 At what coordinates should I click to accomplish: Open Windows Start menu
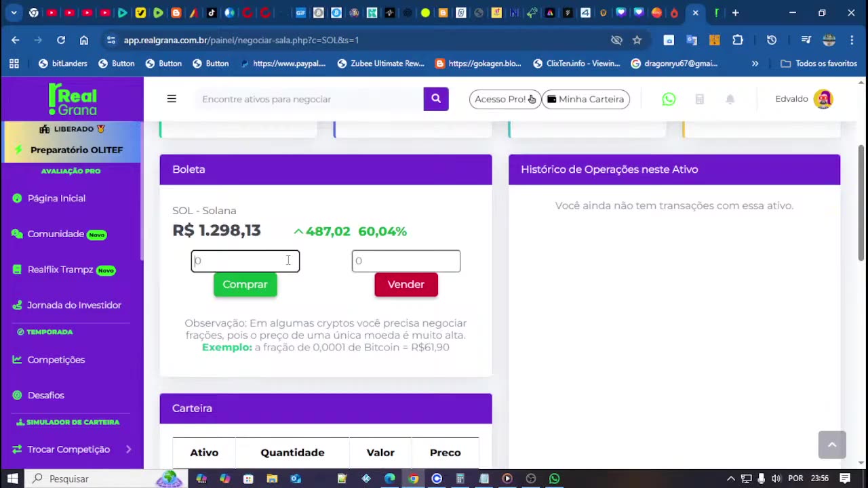click(x=12, y=479)
